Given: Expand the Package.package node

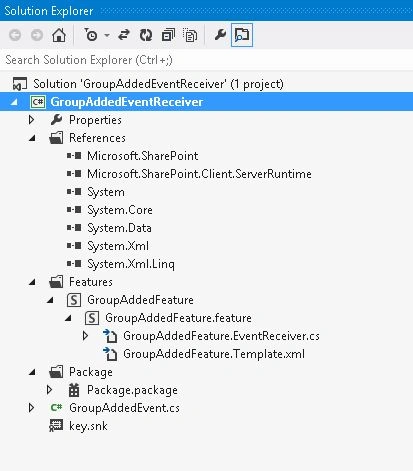Looking at the screenshot, I should point(49,390).
